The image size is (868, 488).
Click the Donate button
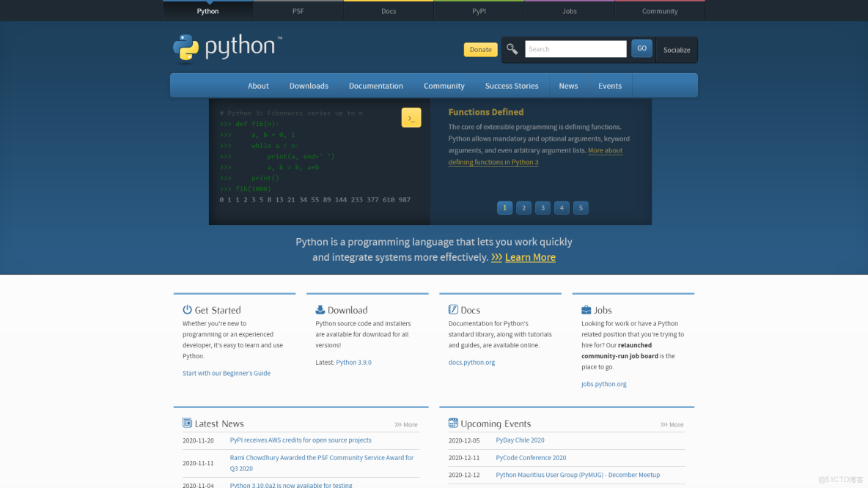click(x=480, y=49)
